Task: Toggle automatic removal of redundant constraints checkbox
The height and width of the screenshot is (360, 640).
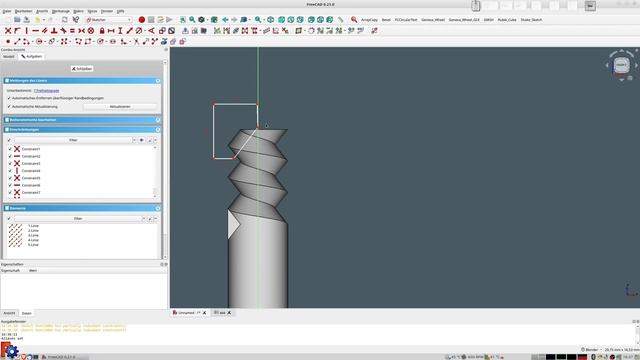Action: click(x=9, y=98)
